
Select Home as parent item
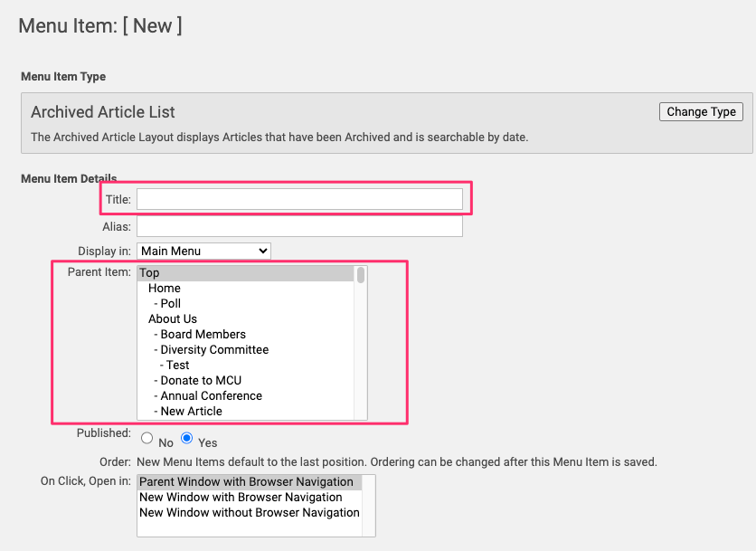tap(165, 289)
